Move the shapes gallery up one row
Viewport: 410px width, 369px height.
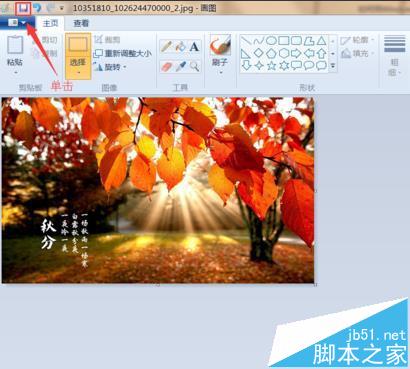[333, 41]
